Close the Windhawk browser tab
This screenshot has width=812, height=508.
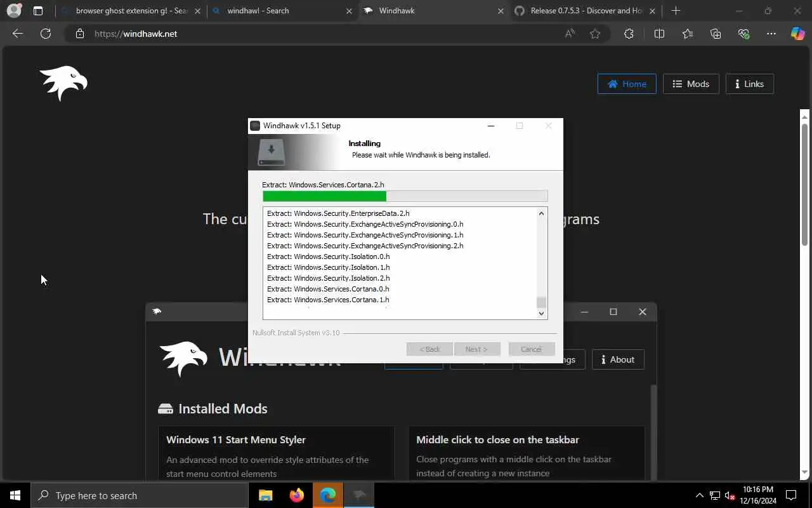coord(501,11)
